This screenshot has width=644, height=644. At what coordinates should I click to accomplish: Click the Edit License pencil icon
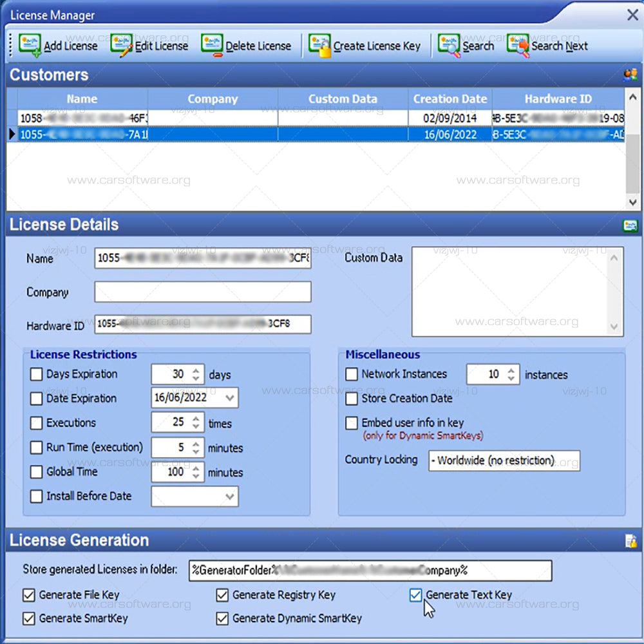tap(122, 45)
